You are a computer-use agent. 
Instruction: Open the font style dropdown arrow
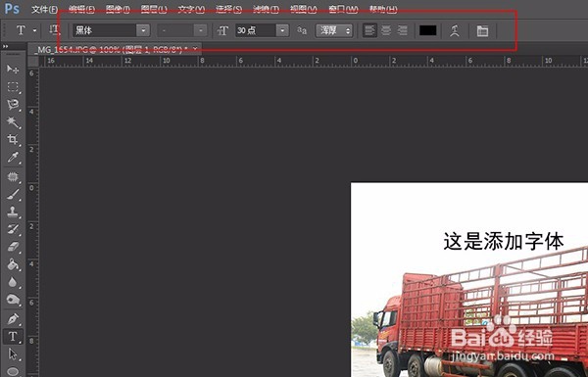tap(201, 30)
